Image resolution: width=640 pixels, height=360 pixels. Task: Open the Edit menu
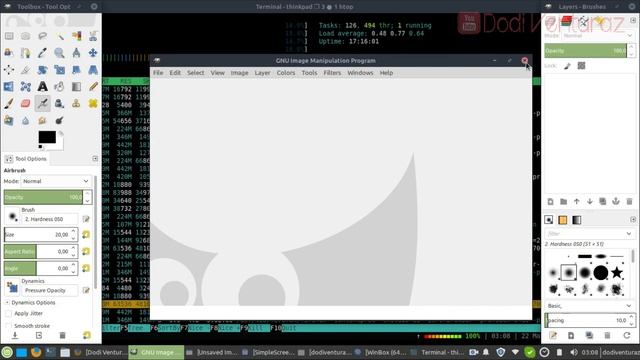(175, 73)
